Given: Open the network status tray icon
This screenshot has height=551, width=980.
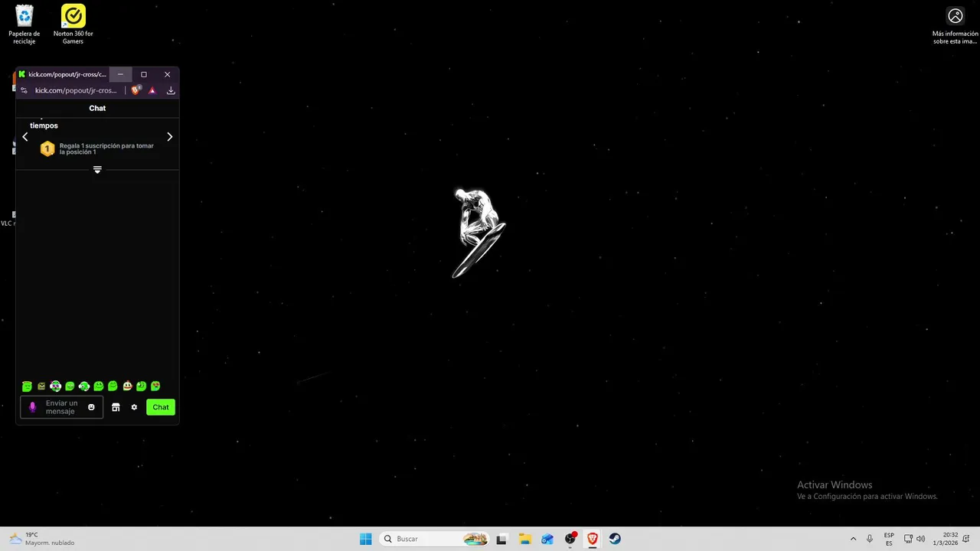Looking at the screenshot, I should 908,539.
